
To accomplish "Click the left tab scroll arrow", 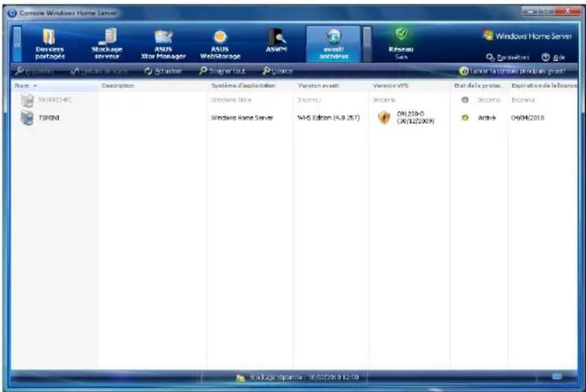I will pyautogui.click(x=17, y=44).
